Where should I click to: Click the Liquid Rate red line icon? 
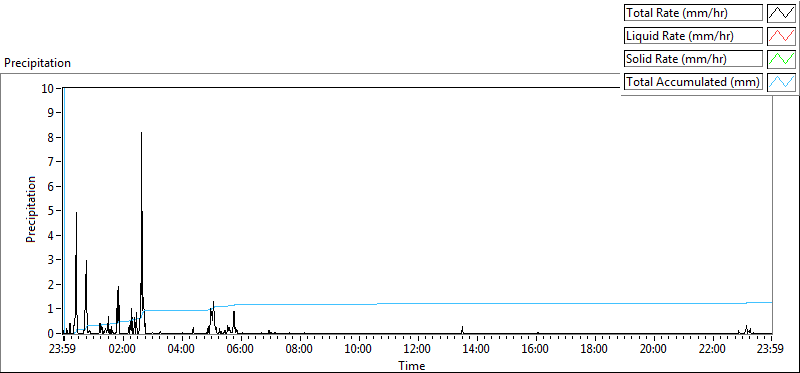[x=782, y=36]
